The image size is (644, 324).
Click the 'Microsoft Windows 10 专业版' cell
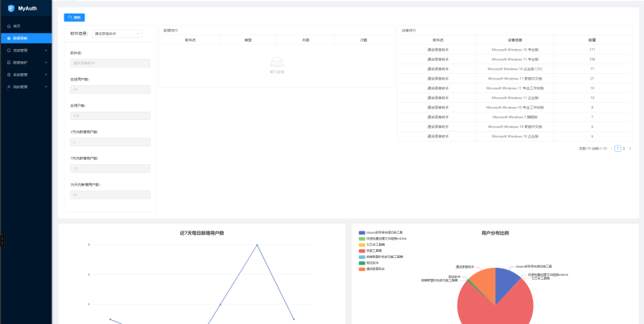(515, 50)
